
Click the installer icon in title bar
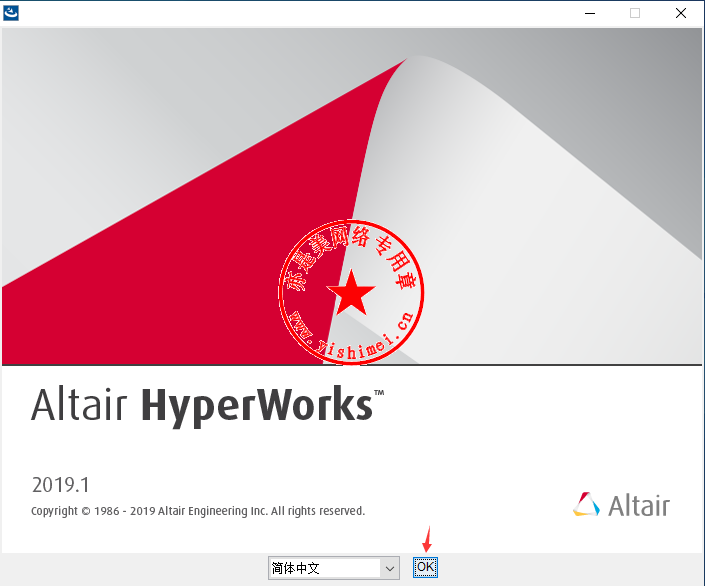coord(11,13)
